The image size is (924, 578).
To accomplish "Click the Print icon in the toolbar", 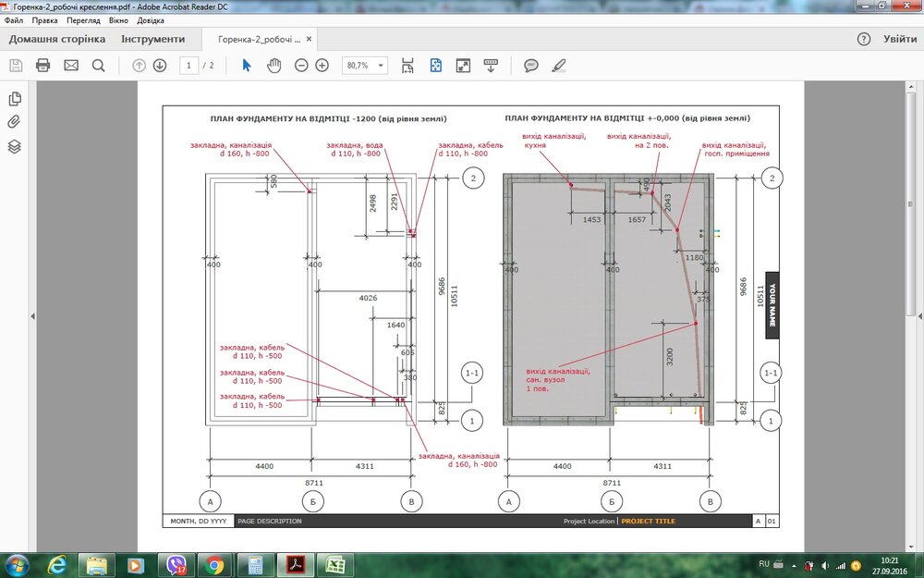I will point(43,66).
